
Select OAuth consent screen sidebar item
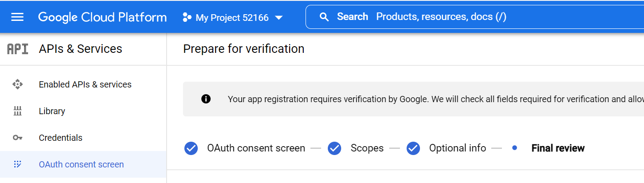pos(83,164)
